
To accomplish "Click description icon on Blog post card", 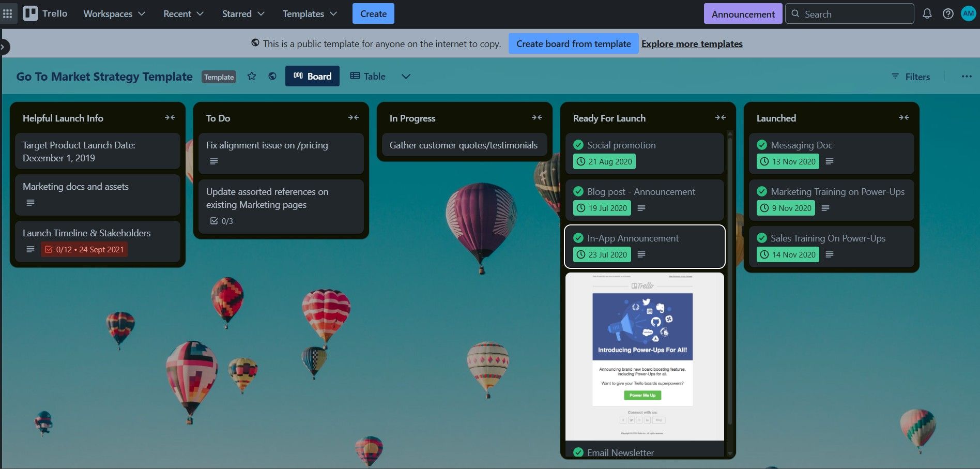I will [x=641, y=208].
